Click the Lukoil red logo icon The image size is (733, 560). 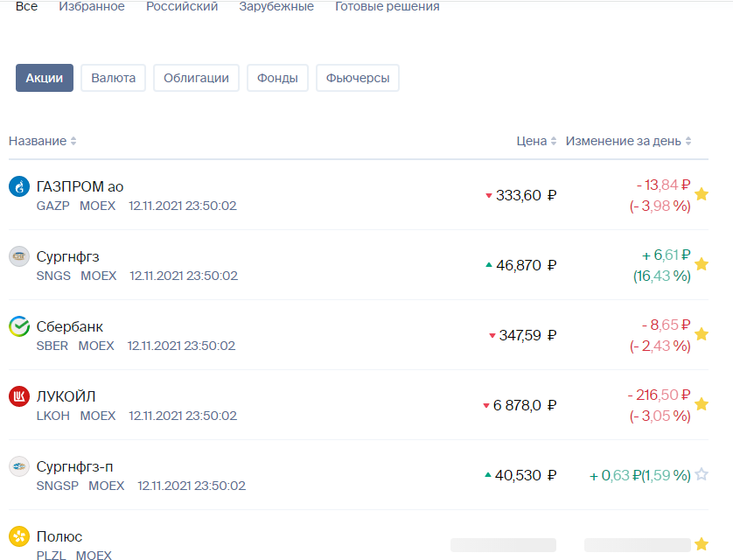tap(19, 396)
